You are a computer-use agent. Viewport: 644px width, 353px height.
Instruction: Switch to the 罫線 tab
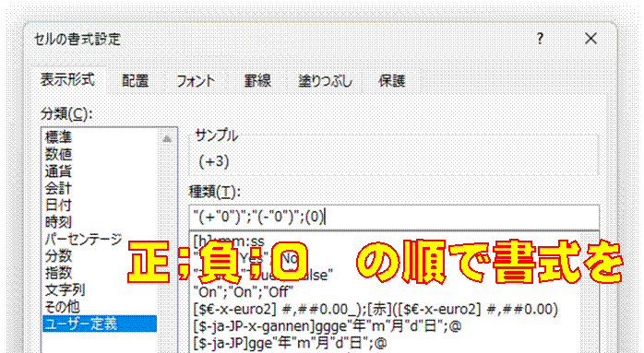point(257,81)
